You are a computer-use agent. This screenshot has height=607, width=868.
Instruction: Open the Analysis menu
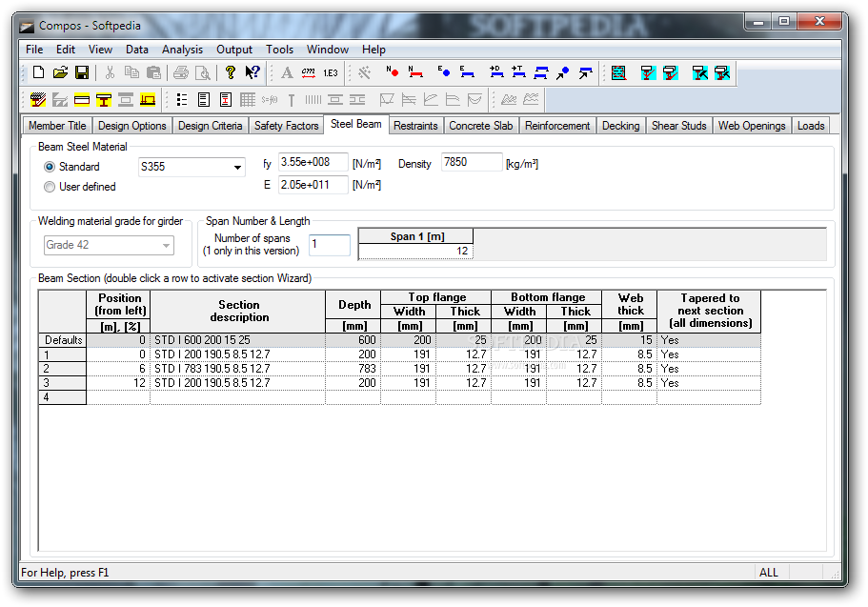pos(182,50)
